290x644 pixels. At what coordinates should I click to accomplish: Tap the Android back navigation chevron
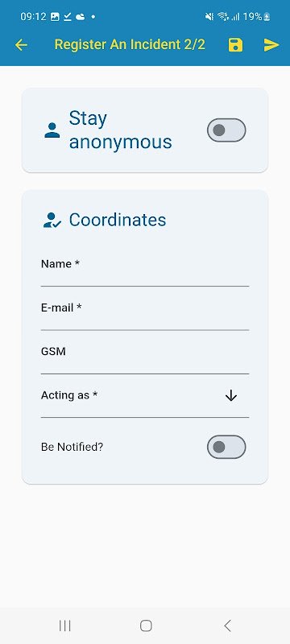tap(227, 625)
